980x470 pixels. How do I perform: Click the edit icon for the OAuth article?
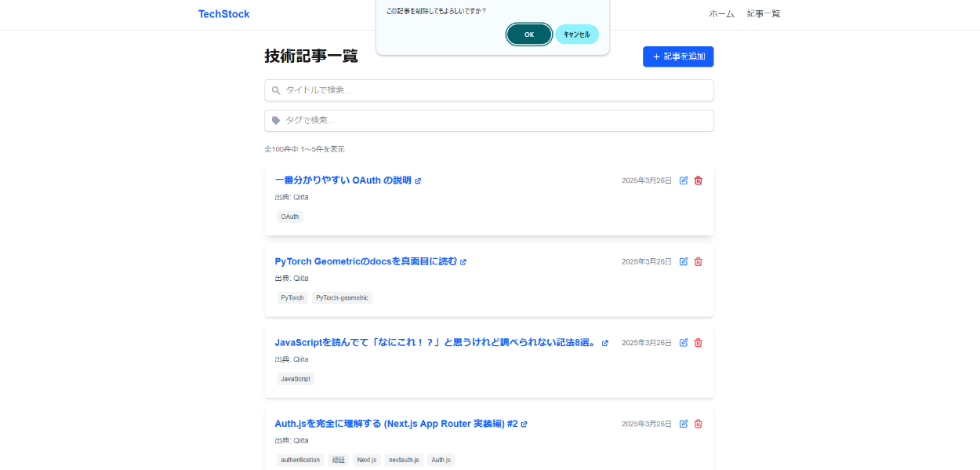click(x=684, y=180)
